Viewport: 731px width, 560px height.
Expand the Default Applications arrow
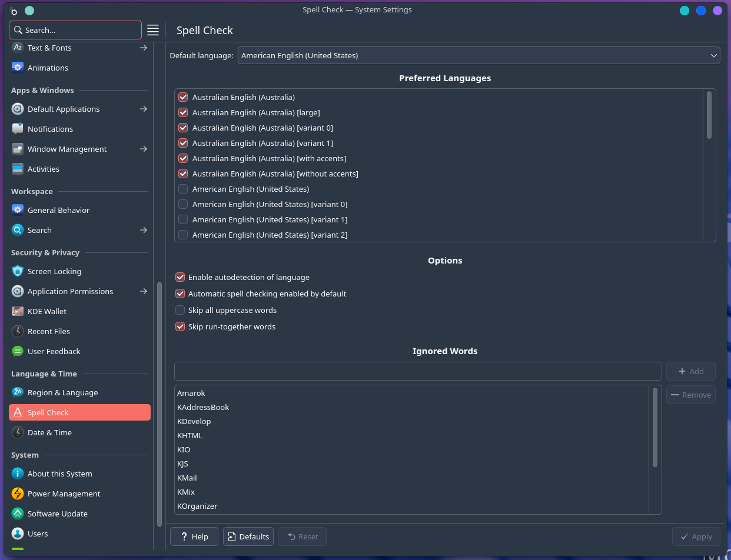143,109
